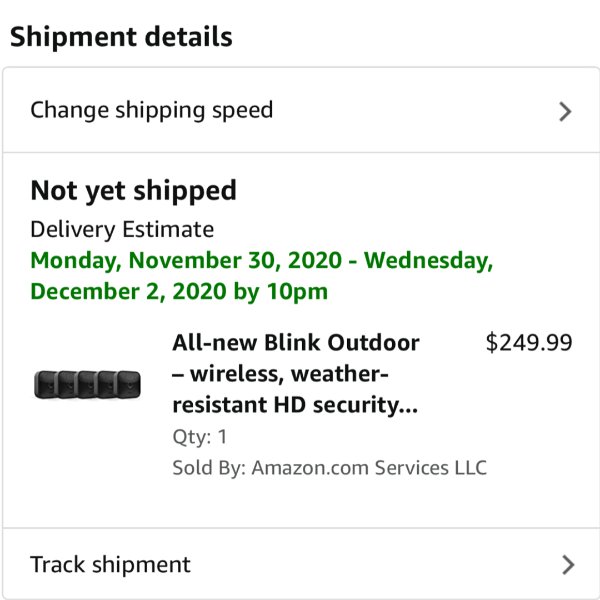Select the $249.99 item price
The width and height of the screenshot is (600, 600).
[529, 342]
